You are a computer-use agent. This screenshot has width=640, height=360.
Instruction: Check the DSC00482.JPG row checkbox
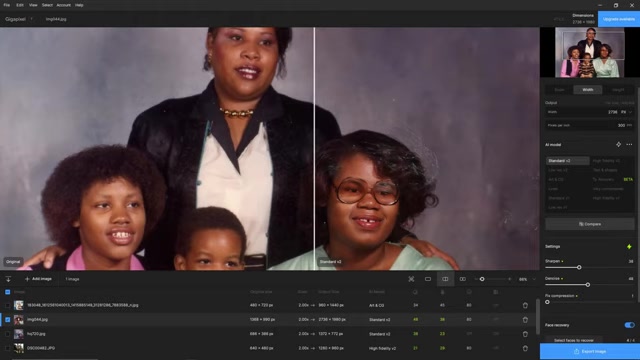pyautogui.click(x=8, y=348)
